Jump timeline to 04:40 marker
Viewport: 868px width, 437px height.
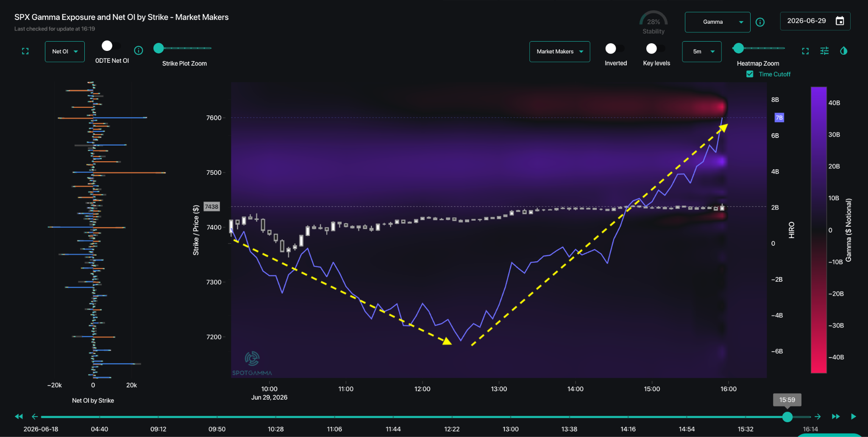click(99, 429)
